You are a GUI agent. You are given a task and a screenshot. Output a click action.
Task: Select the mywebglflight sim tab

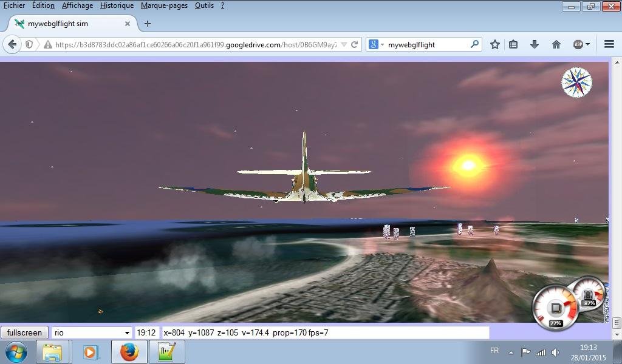pos(72,24)
